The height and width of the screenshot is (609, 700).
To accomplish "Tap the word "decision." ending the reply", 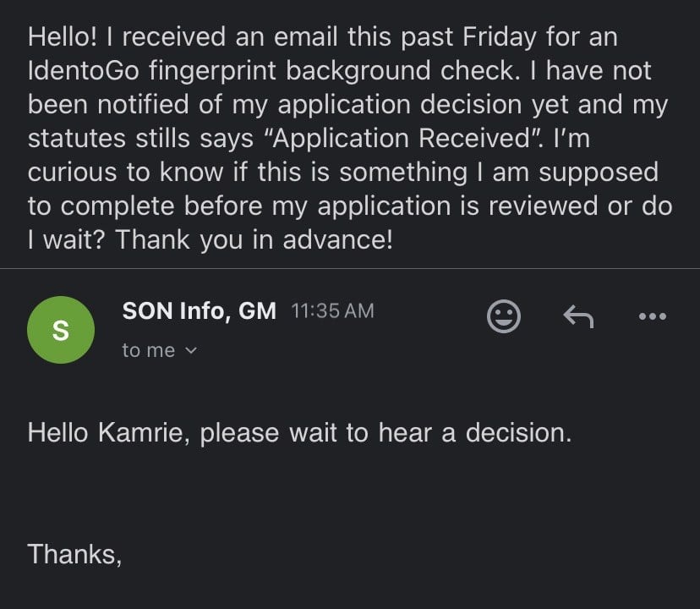I will click(x=518, y=433).
